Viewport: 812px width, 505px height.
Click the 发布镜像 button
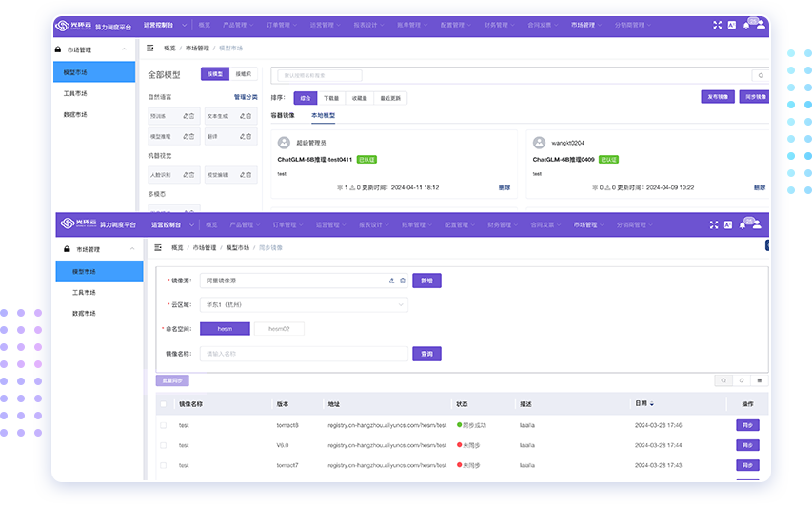717,97
